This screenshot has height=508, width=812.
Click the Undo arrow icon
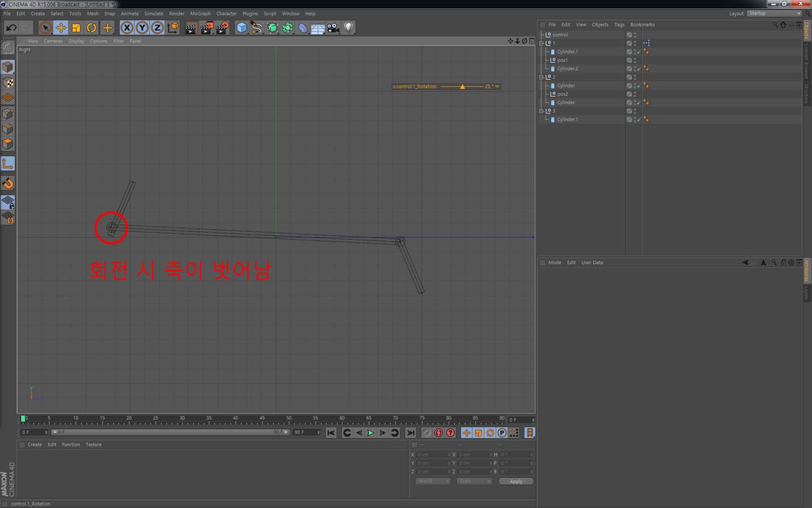click(x=11, y=28)
